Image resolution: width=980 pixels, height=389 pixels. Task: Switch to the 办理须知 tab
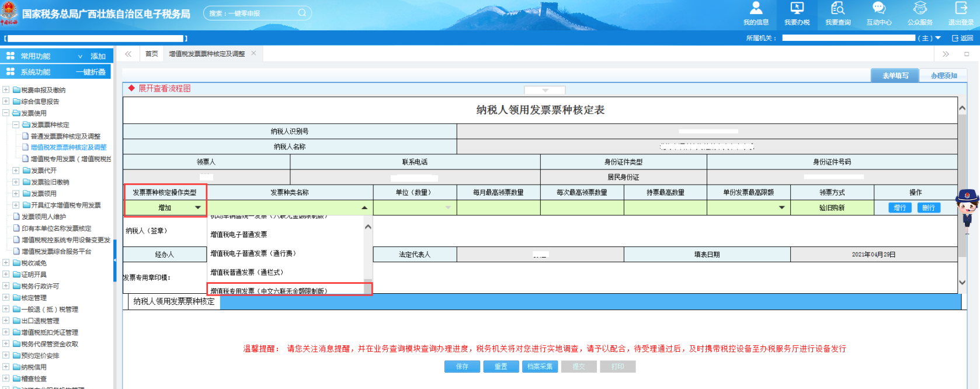point(943,76)
